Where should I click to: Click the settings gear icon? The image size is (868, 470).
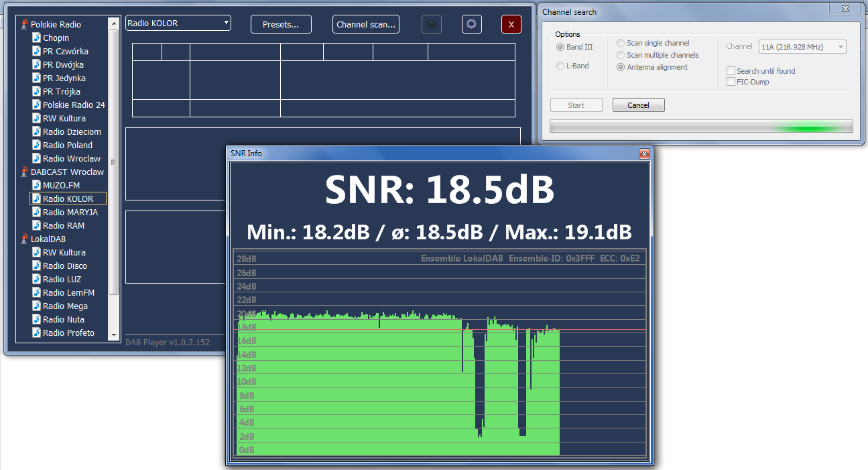coord(472,24)
